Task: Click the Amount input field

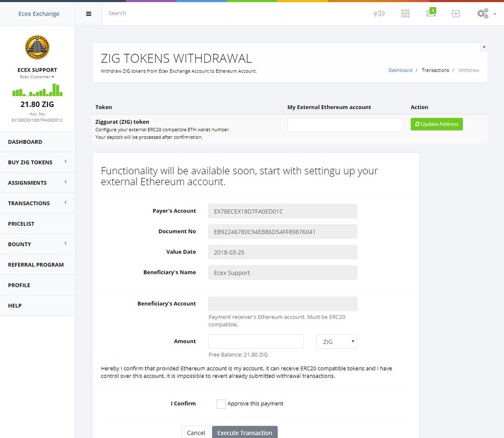Action: 256,342
